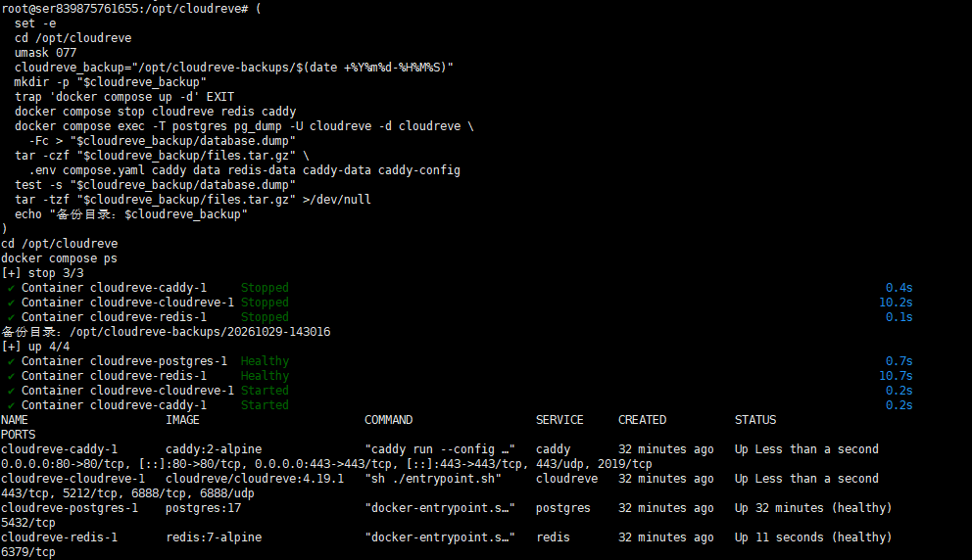Click the "caddy run --config …" command cell
This screenshot has width=972, height=560.
pos(440,449)
